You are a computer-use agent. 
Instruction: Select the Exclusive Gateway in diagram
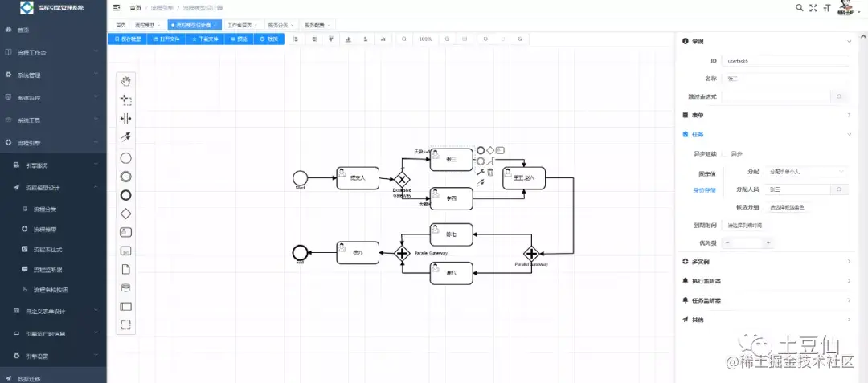click(401, 179)
